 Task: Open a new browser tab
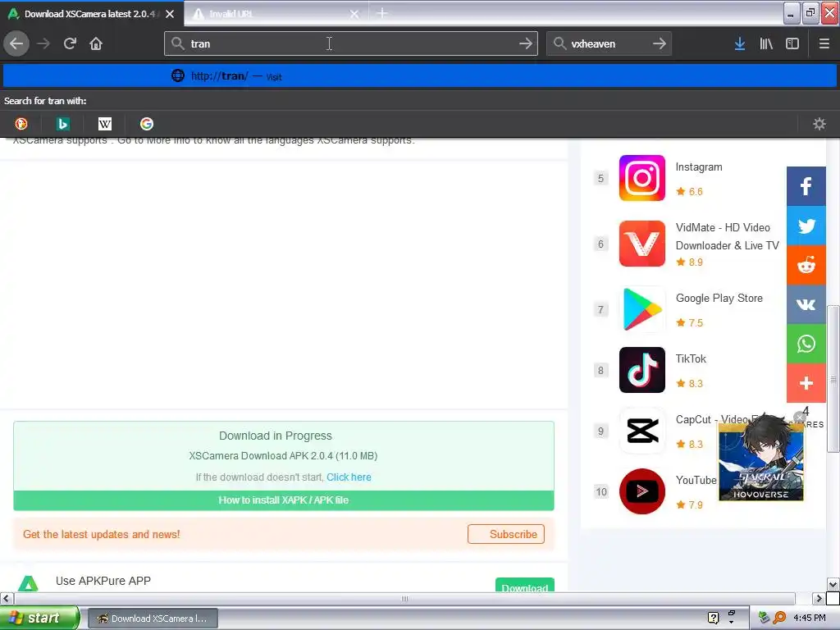point(382,13)
